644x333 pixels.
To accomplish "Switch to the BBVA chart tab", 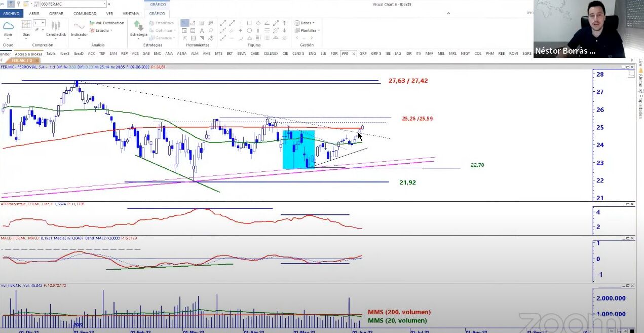I will point(241,53).
